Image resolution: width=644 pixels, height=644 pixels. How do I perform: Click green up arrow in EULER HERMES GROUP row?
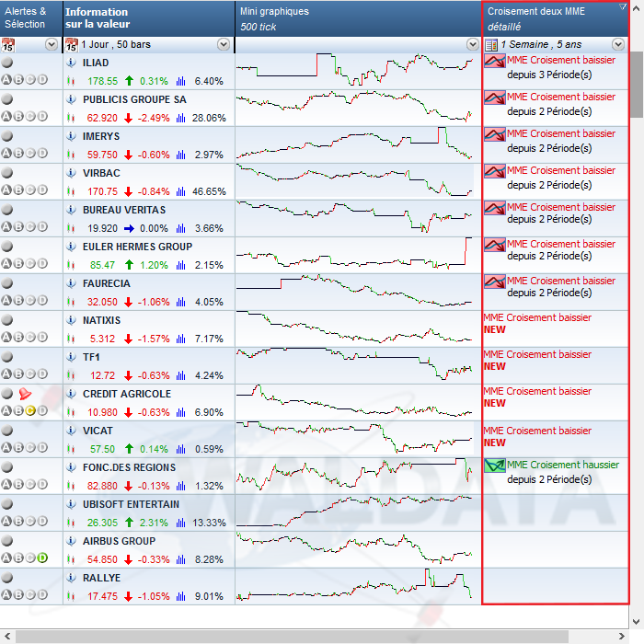pos(129,265)
